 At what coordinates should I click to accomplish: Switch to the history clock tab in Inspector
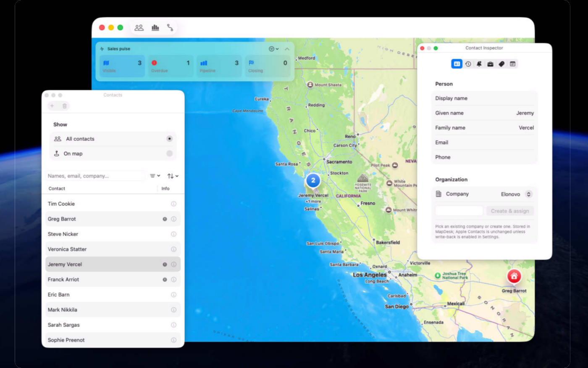(468, 64)
